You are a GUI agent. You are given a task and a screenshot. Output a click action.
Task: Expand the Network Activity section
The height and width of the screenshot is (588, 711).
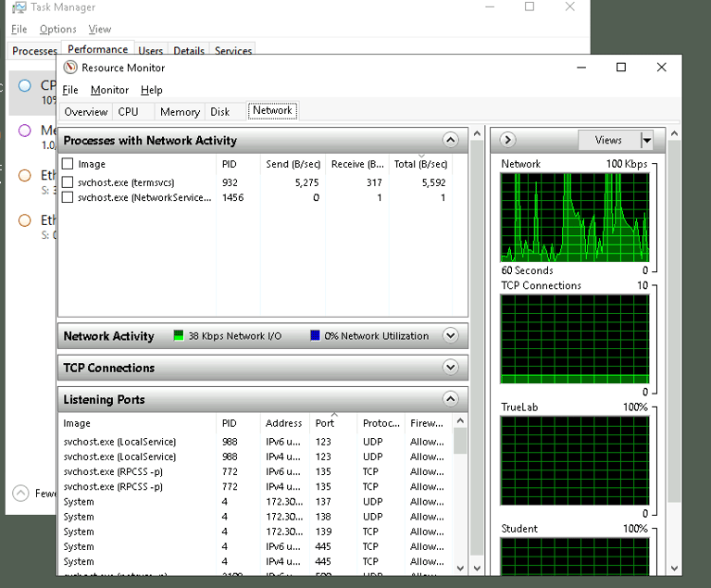pyautogui.click(x=450, y=336)
